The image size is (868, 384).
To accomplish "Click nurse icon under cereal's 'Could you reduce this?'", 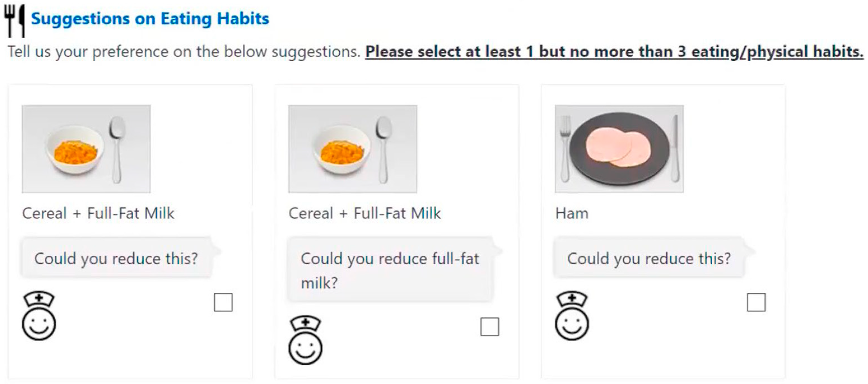I will (39, 316).
